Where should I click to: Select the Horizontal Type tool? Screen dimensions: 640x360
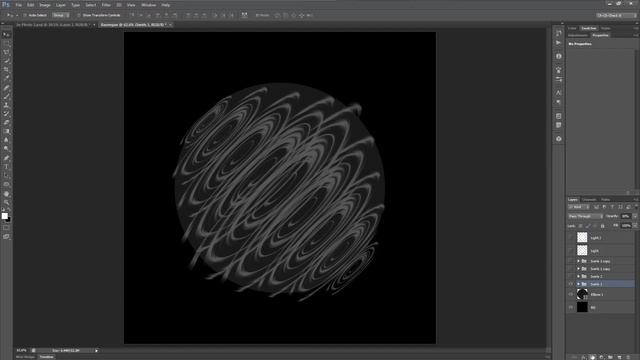pos(6,167)
